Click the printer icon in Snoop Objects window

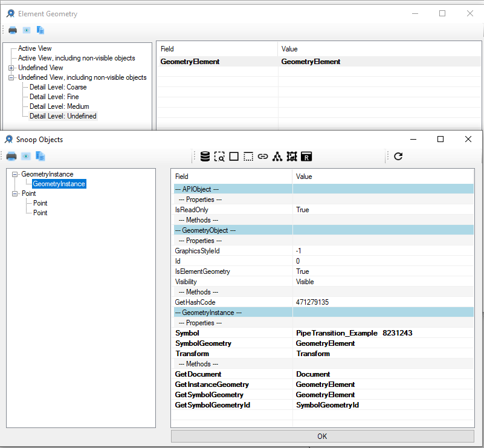click(11, 156)
